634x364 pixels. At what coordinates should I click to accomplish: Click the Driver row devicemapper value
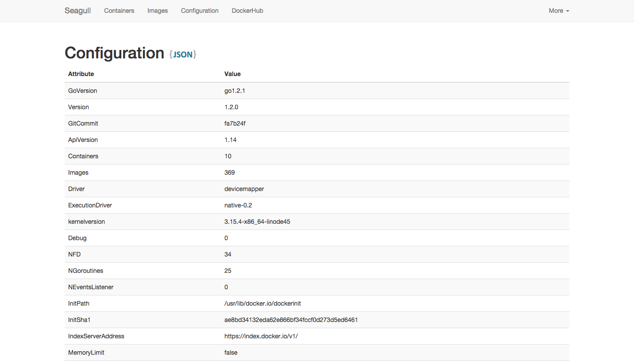[244, 189]
